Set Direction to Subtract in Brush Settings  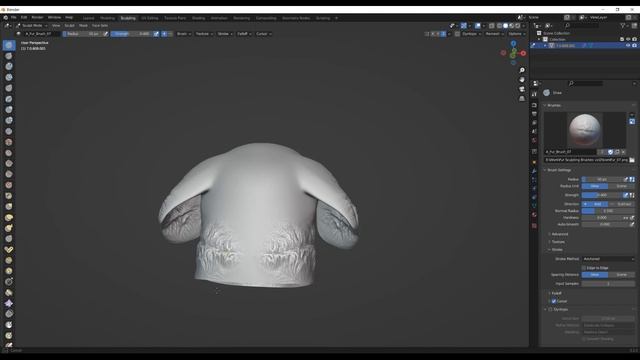(621, 204)
